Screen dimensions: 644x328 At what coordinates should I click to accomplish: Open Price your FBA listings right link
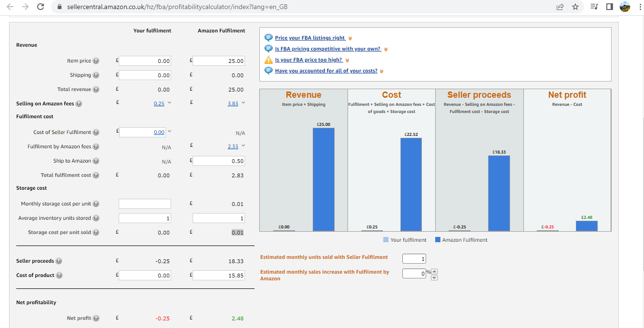(x=310, y=38)
